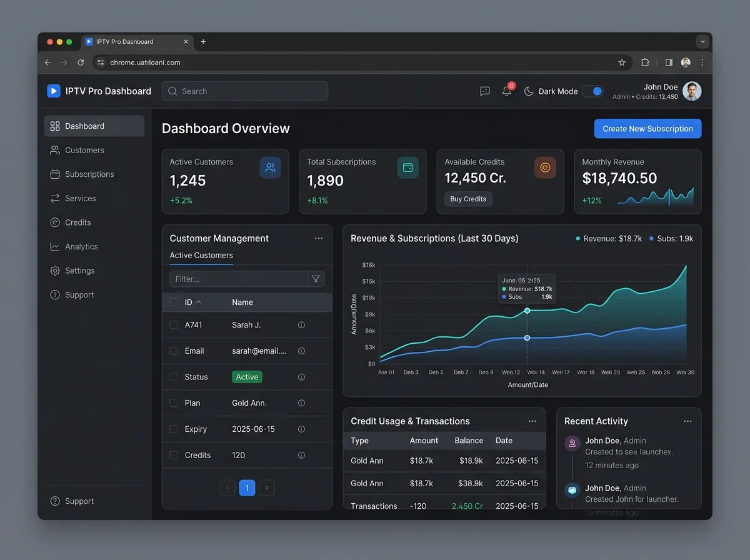Click the Recent Activity user event icon
Viewport: 750px width, 560px height.
point(572,443)
